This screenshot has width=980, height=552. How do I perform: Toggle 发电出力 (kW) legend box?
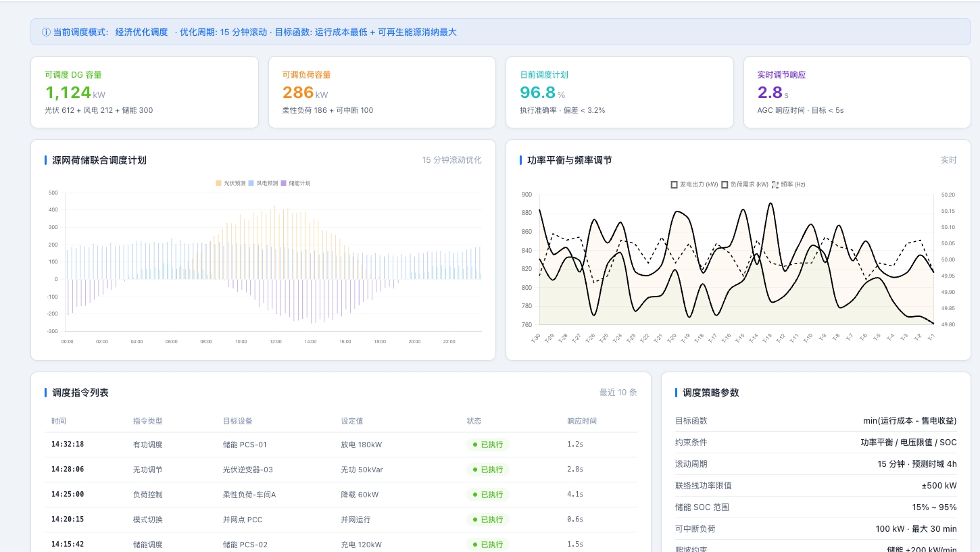coord(674,184)
